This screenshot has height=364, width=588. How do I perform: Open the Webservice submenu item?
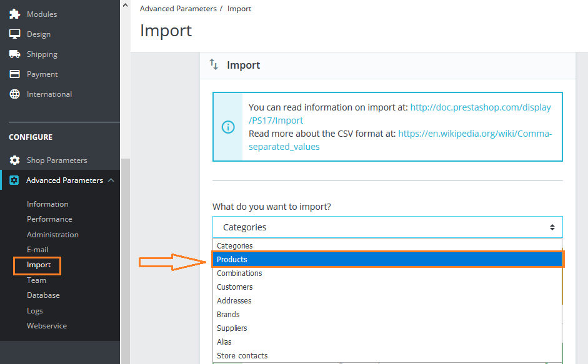tap(47, 326)
